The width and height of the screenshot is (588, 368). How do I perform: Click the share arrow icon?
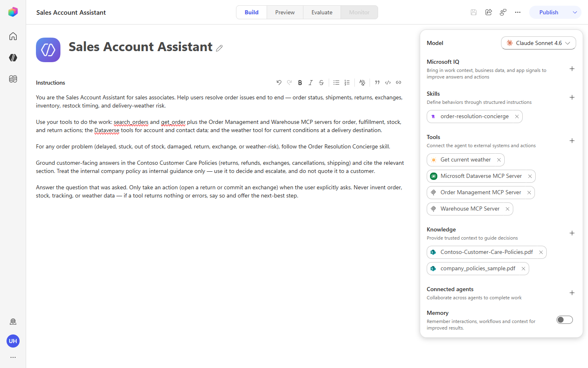click(x=488, y=12)
